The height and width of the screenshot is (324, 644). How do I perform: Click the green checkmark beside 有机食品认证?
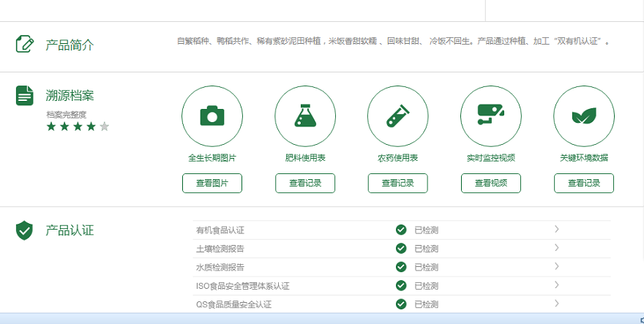[x=401, y=230]
